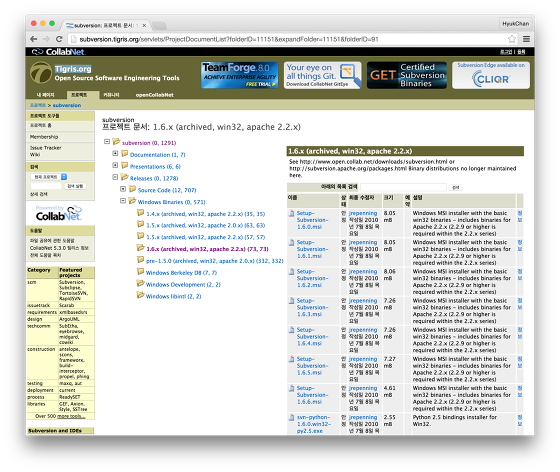The height and width of the screenshot is (472, 560).
Task: Click the subversion breadcrumb link
Action: tap(67, 105)
